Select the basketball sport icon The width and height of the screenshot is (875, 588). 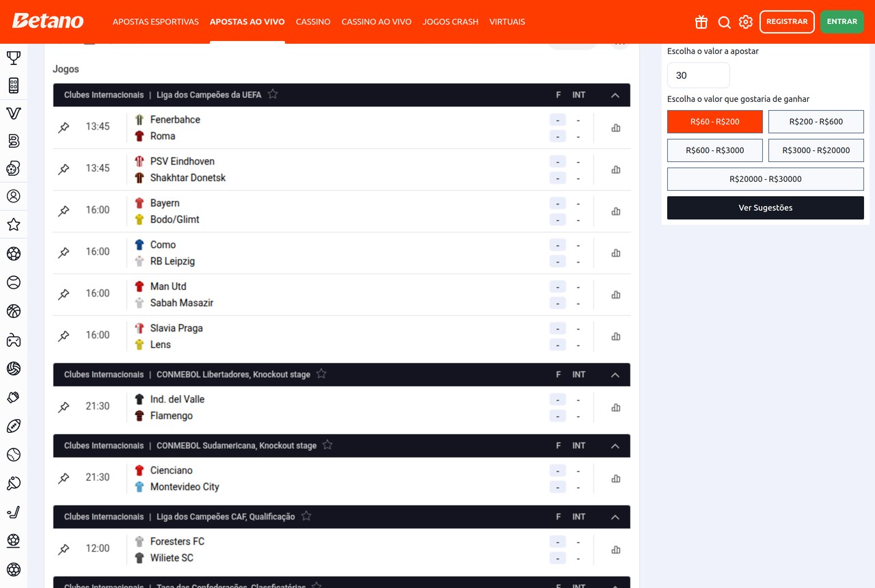click(14, 311)
